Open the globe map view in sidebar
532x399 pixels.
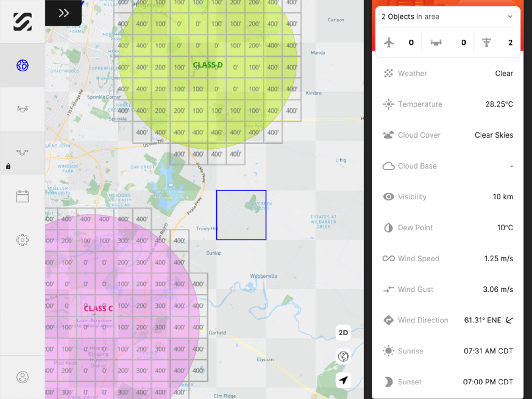[22, 65]
